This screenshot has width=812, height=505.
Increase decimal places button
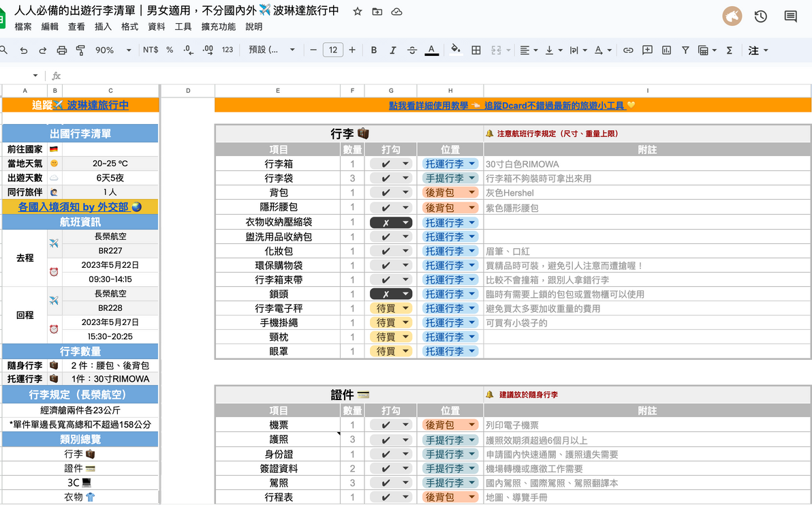coord(208,50)
